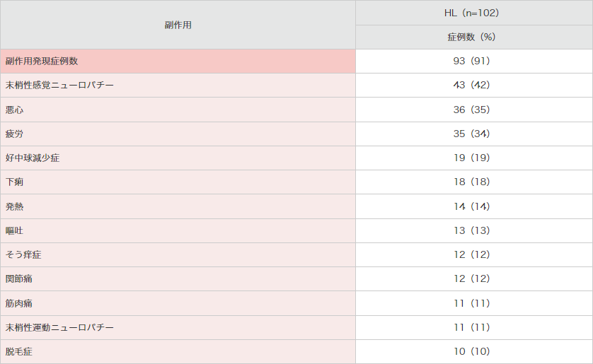Click the 疲労 row label
The width and height of the screenshot is (593, 364).
(x=15, y=134)
